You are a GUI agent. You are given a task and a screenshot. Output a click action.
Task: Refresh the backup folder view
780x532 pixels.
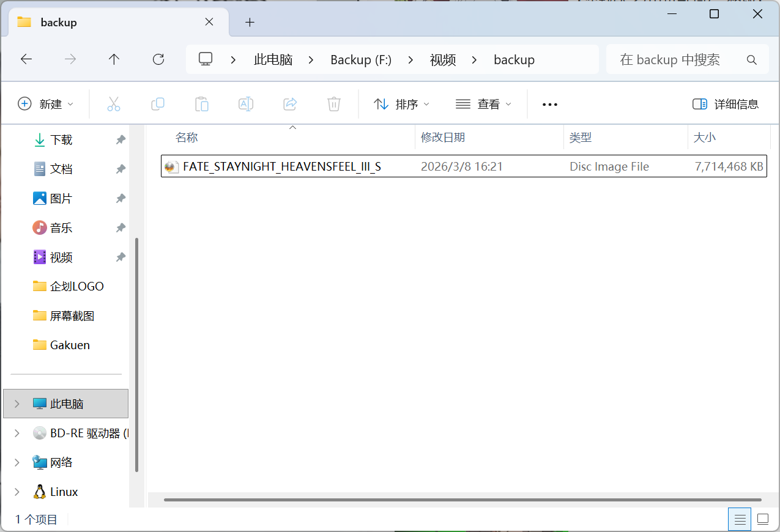pyautogui.click(x=158, y=59)
